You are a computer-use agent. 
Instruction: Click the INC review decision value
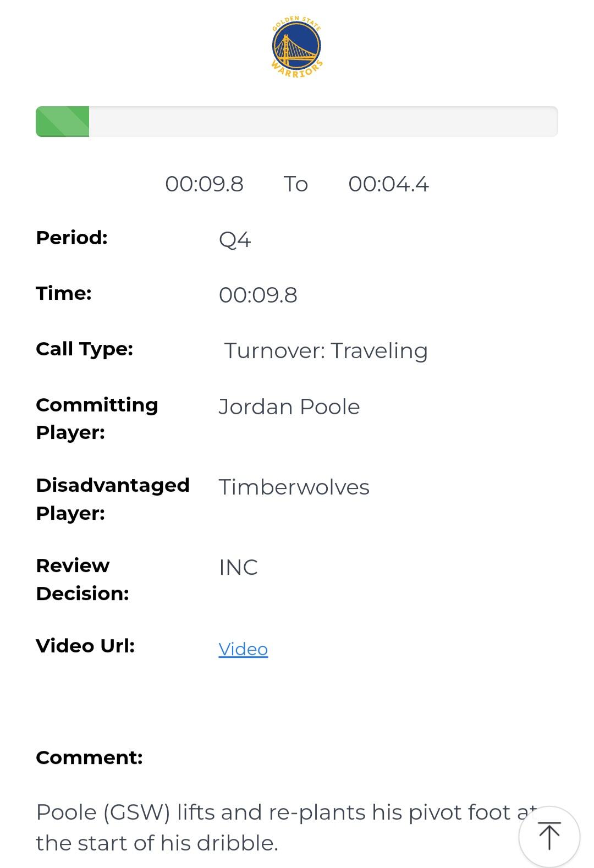point(238,567)
